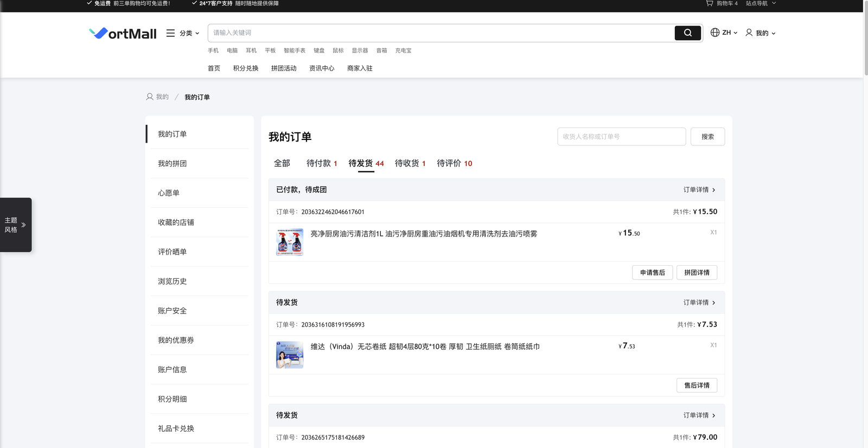
Task: Expand the theme style side panel
Action: (16, 225)
